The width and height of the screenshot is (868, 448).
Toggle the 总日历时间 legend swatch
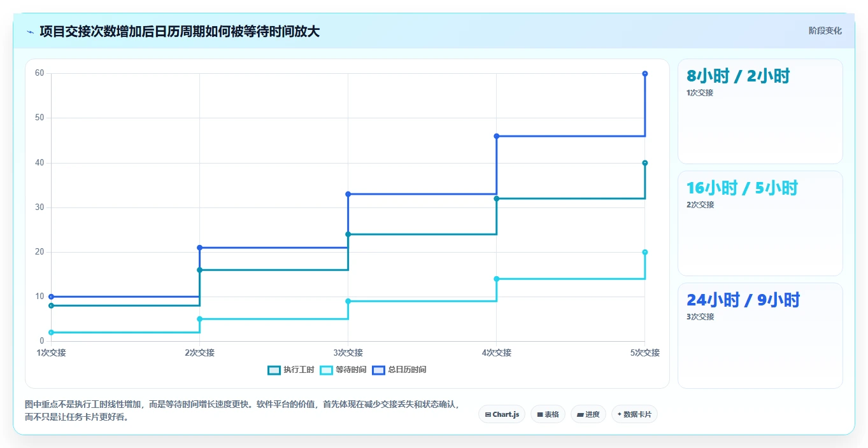click(x=378, y=370)
